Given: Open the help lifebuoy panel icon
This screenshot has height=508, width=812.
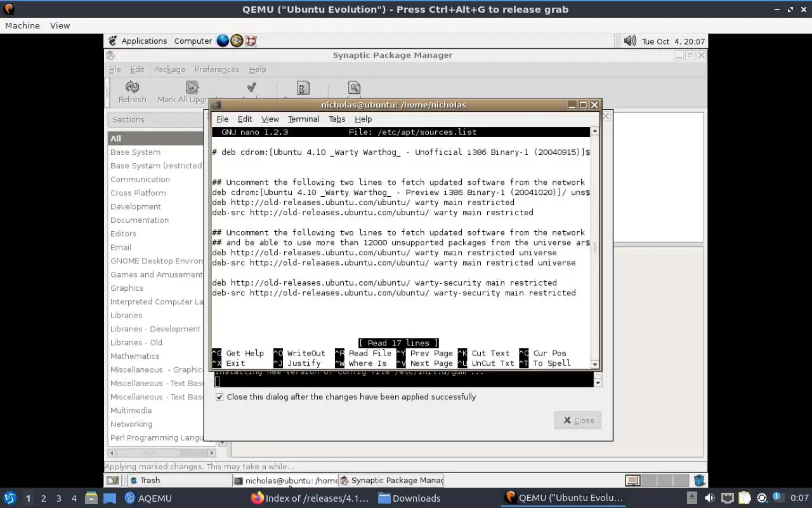Looking at the screenshot, I should (x=251, y=41).
